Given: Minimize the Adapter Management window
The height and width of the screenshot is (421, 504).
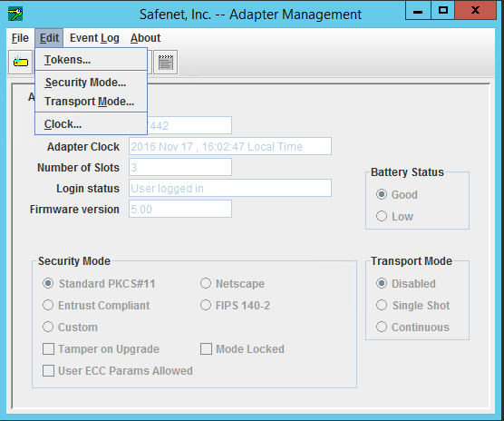Looking at the screenshot, I should (x=418, y=11).
